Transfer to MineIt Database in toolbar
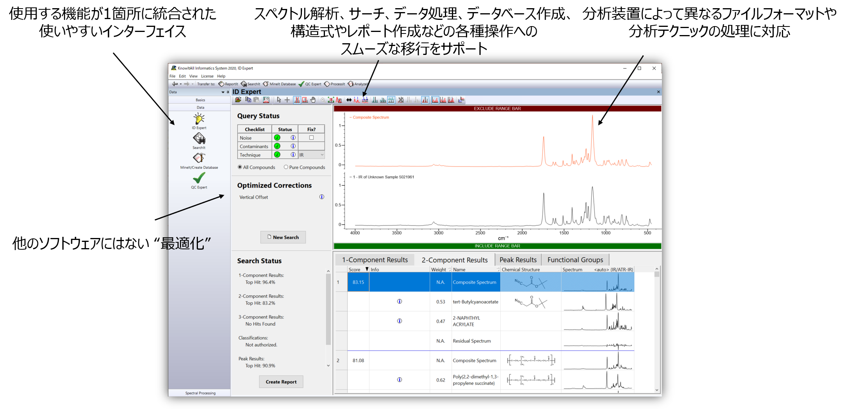Image resolution: width=868 pixels, height=409 pixels. click(x=279, y=84)
